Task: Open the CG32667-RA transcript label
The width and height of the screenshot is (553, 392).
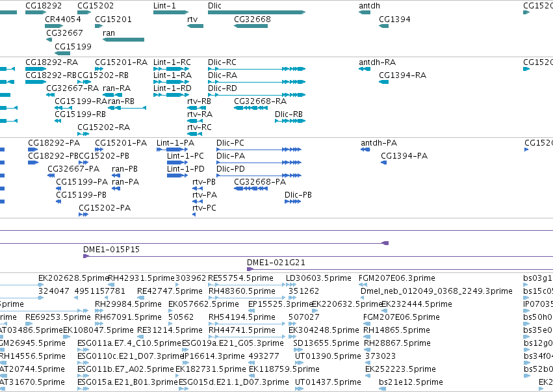Action: 73,88
